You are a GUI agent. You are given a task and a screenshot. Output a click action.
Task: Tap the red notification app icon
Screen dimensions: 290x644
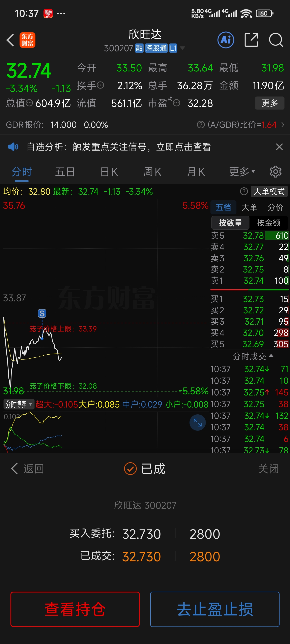pos(48,13)
